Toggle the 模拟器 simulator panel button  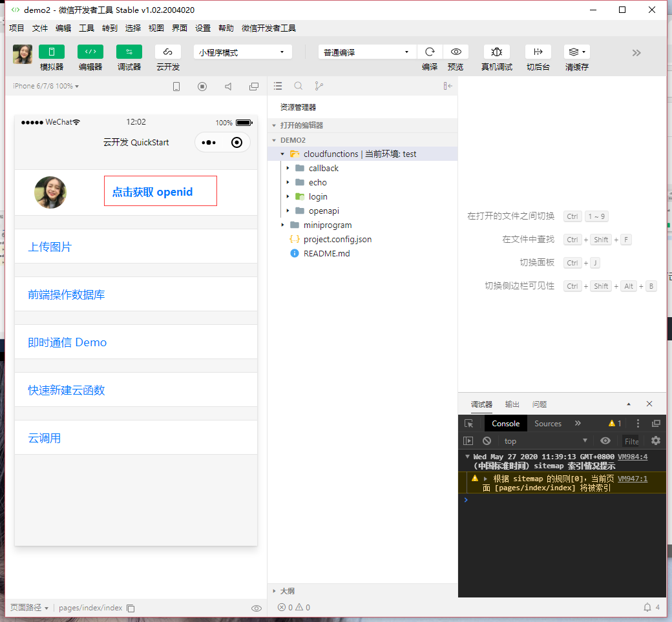coord(52,52)
